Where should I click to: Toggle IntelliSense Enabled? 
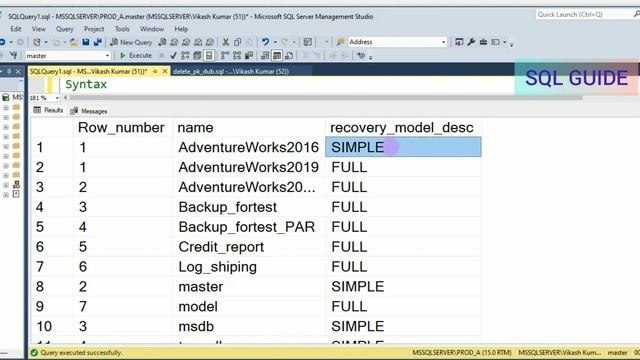pyautogui.click(x=209, y=56)
